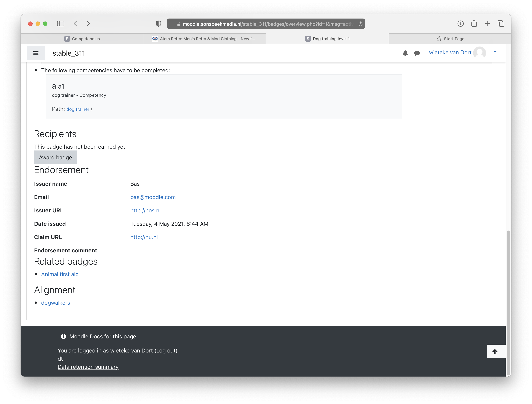Open the Data retention summary link

point(88,367)
